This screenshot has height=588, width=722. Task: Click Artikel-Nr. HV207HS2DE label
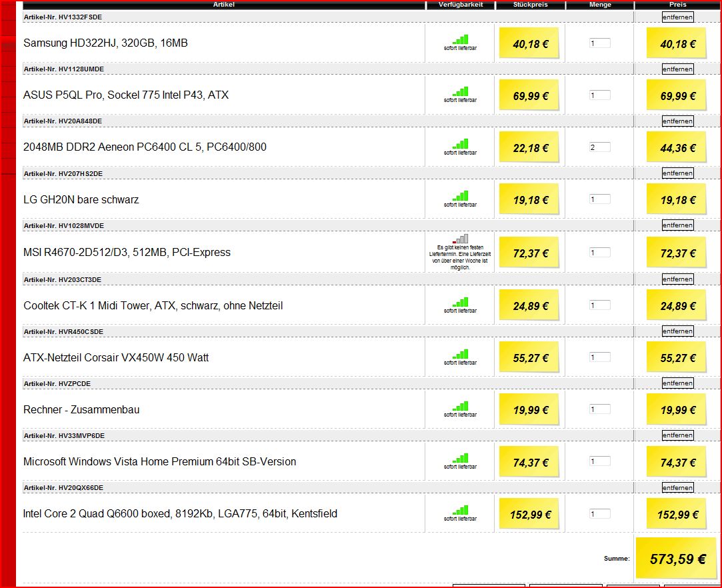coord(63,173)
